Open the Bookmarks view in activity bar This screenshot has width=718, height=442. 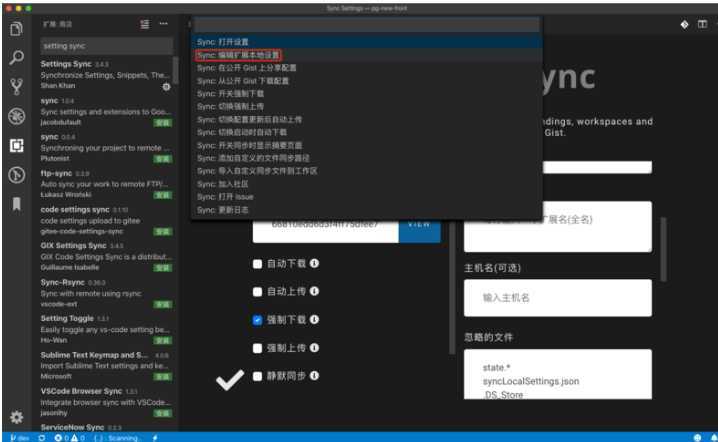(x=16, y=204)
